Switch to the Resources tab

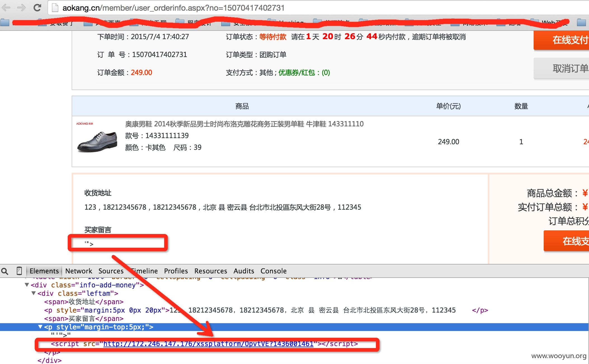[211, 271]
